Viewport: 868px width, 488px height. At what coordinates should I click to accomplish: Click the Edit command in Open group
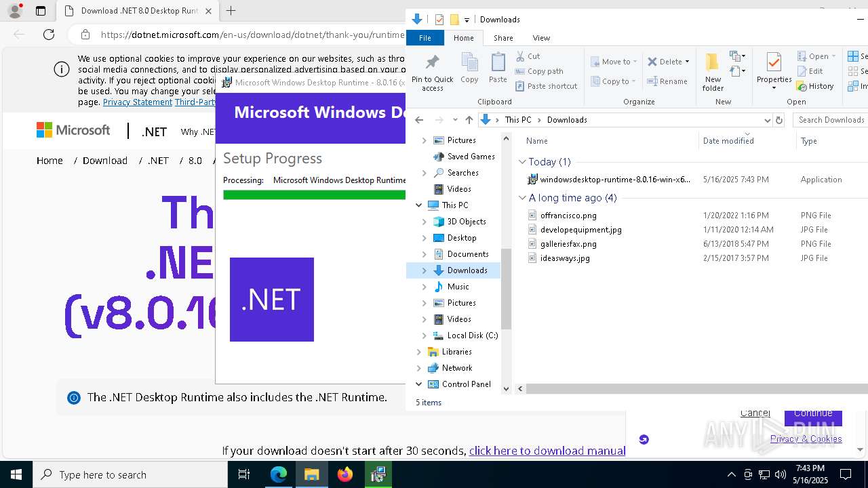pyautogui.click(x=810, y=71)
